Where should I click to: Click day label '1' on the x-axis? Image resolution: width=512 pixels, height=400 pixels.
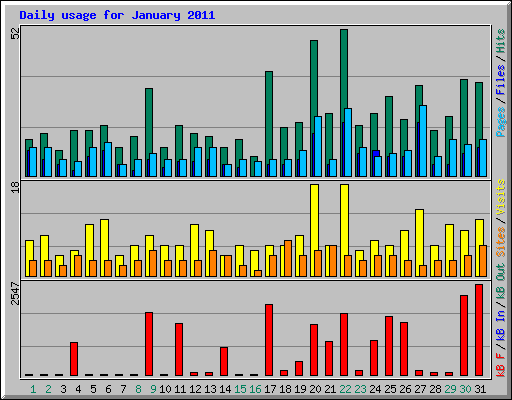pos(33,389)
